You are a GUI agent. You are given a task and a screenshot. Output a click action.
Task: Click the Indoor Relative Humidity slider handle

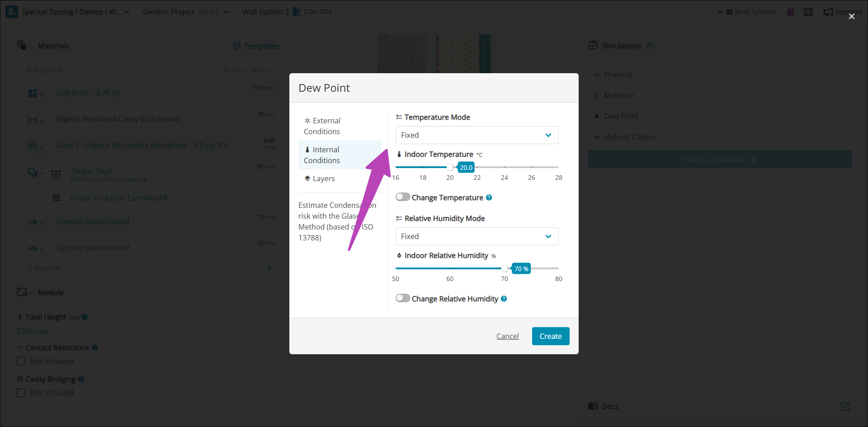505,268
